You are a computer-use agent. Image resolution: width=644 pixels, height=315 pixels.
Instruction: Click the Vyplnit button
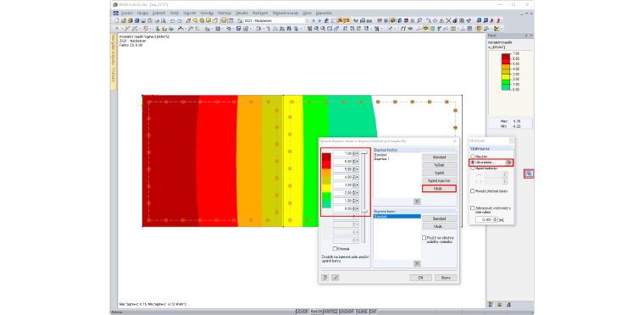click(439, 173)
